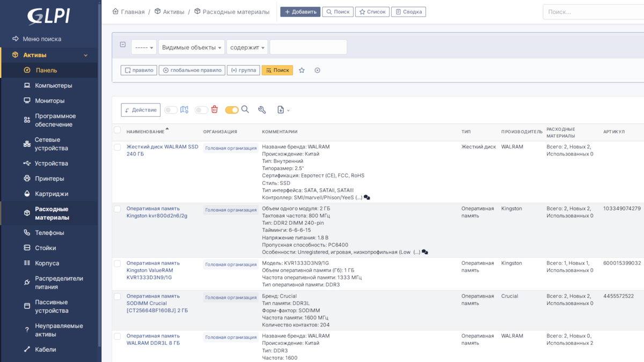
Task: Collapse search criteria minus box
Action: click(123, 45)
